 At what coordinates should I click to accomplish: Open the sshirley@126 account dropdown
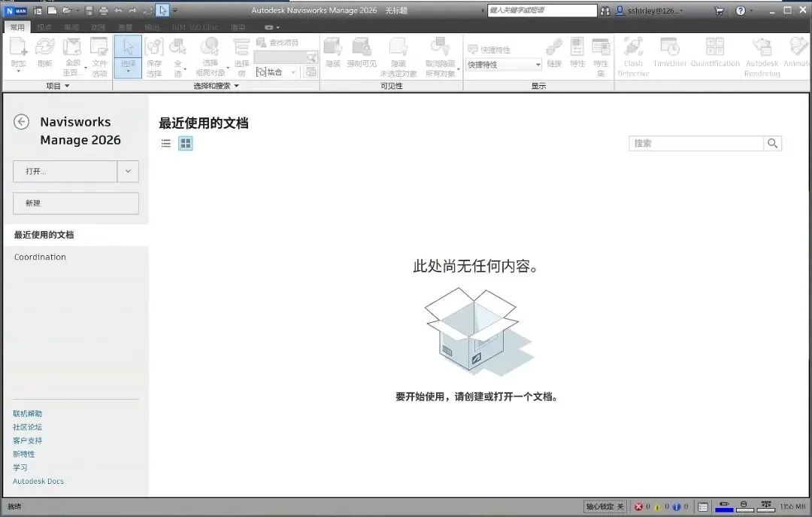[681, 11]
